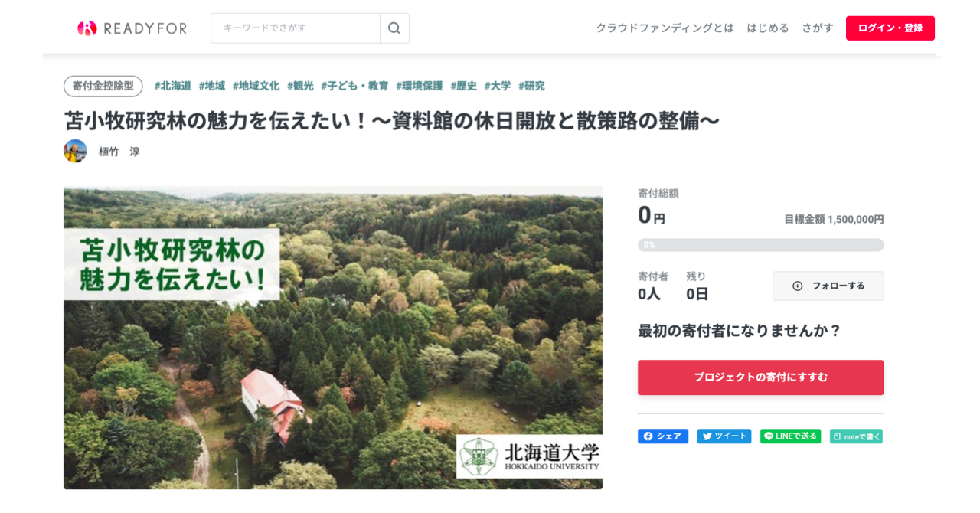Open the さがす menu item
The width and height of the screenshot is (980, 513).
818,28
